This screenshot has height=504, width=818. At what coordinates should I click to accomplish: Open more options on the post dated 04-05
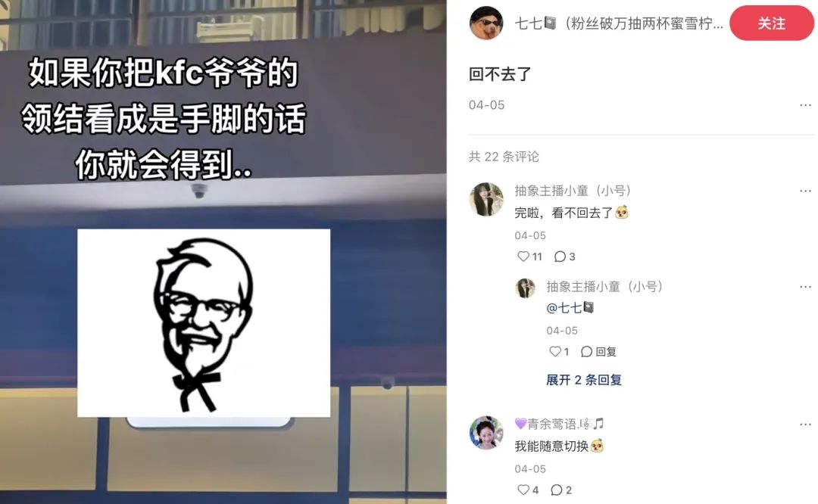[805, 105]
